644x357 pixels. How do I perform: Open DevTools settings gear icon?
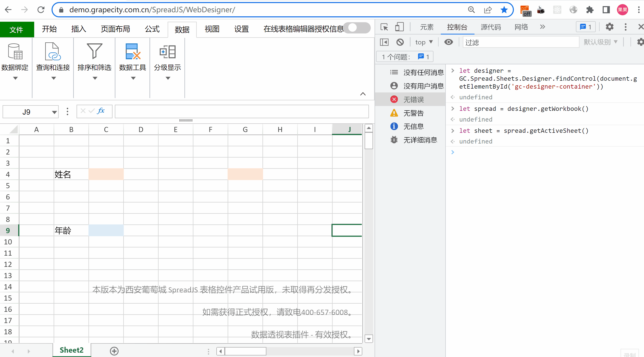coord(610,27)
